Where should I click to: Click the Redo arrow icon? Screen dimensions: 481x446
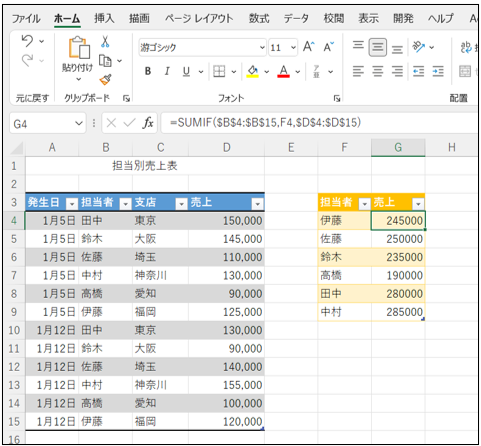[x=27, y=61]
